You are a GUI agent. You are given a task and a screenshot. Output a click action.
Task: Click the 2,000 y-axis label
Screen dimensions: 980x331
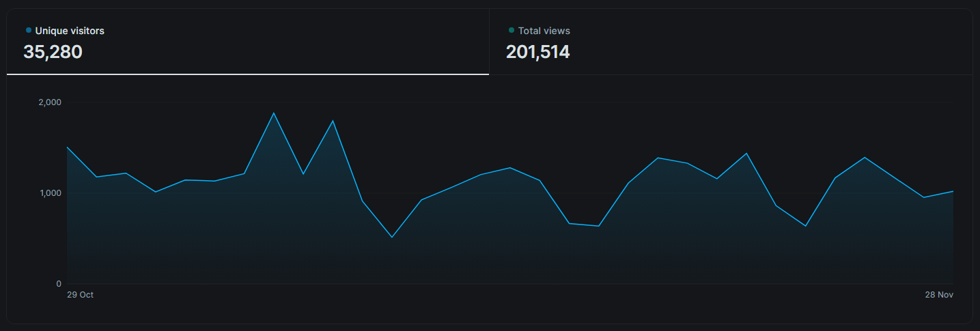(49, 102)
